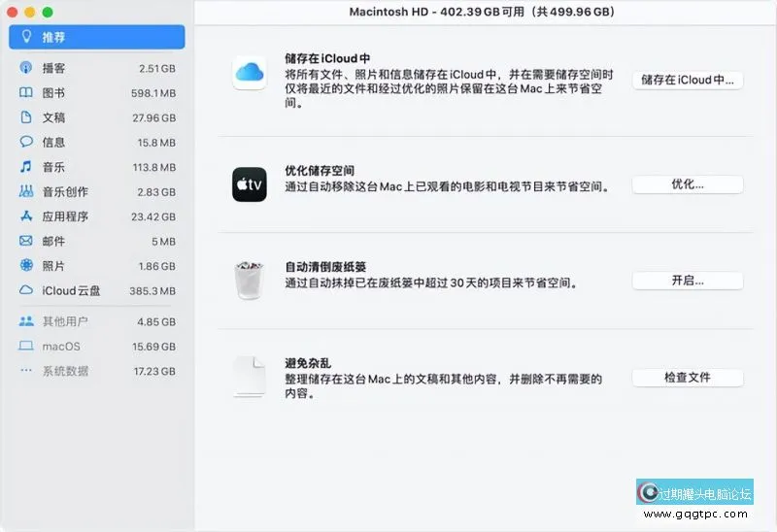Click the 储存在 iCloud 中... button

tap(688, 81)
